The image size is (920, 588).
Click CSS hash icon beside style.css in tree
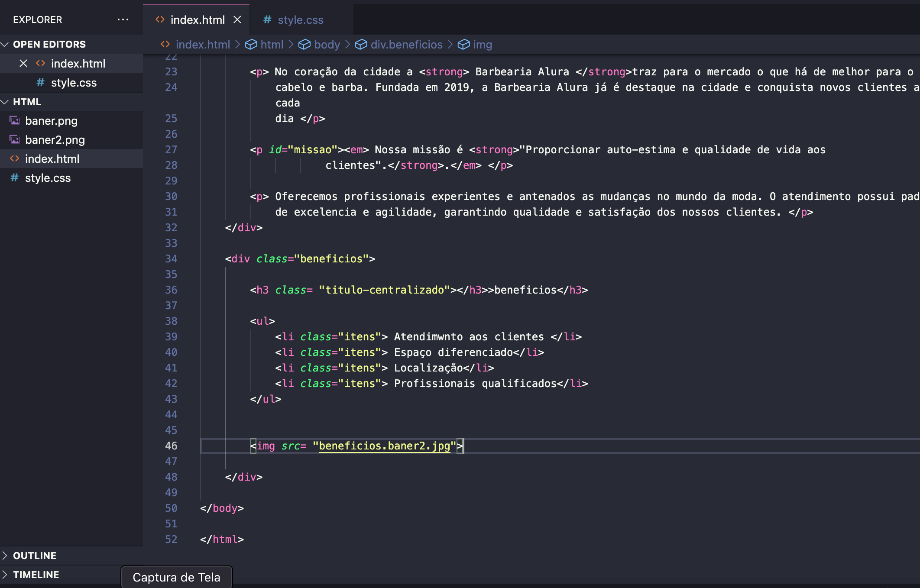[x=15, y=178]
